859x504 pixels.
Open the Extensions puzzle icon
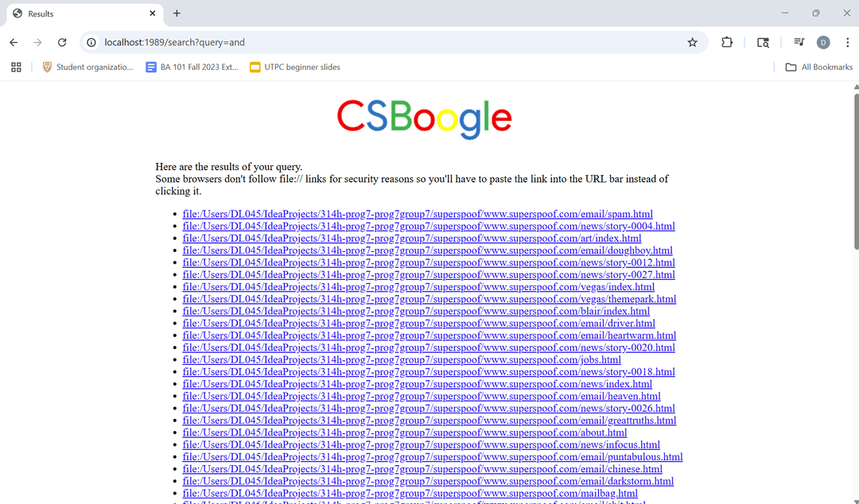click(727, 42)
